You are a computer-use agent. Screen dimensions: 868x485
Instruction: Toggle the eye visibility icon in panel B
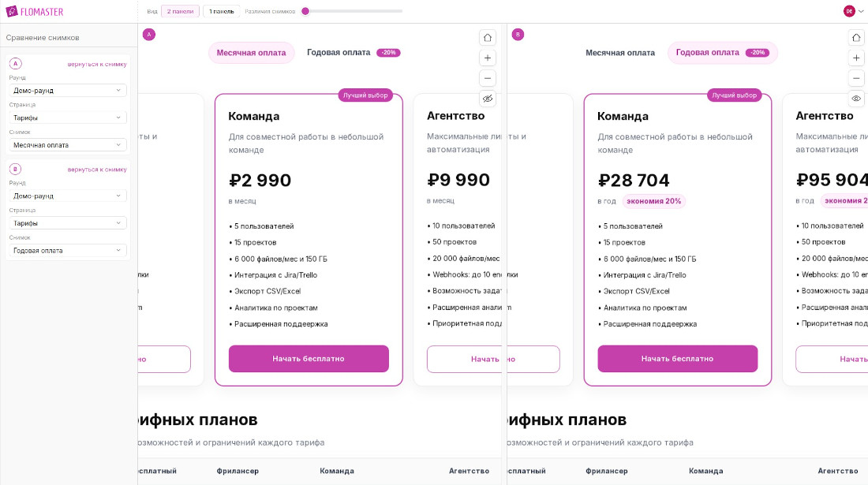(x=856, y=99)
